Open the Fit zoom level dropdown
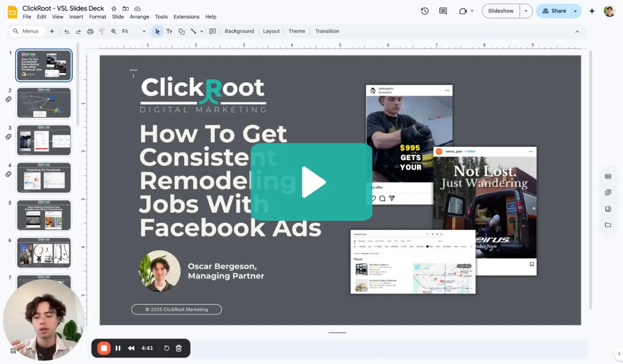The width and height of the screenshot is (623, 364). [x=134, y=31]
